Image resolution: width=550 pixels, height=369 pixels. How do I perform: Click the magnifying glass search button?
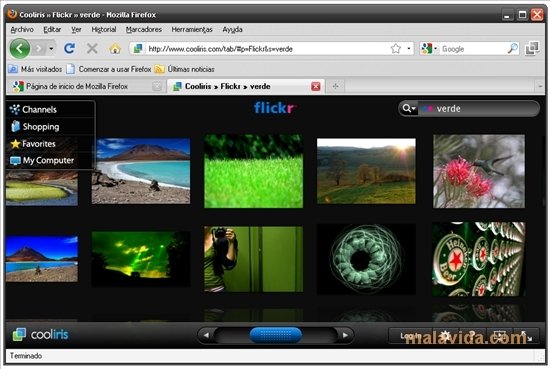point(512,48)
